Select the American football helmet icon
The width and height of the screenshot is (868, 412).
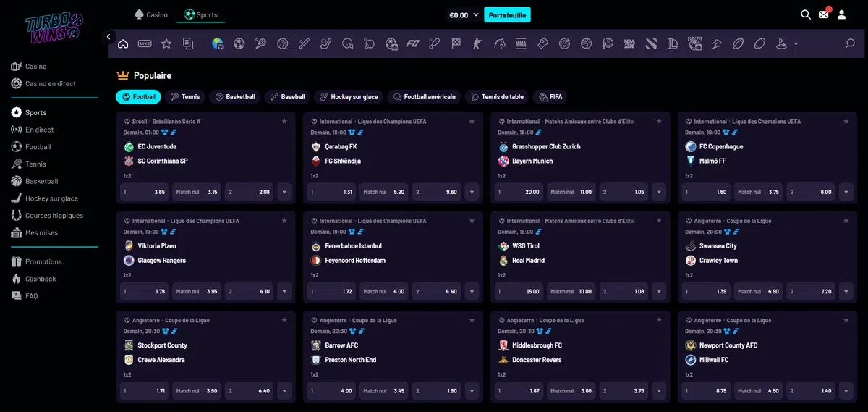[x=348, y=43]
